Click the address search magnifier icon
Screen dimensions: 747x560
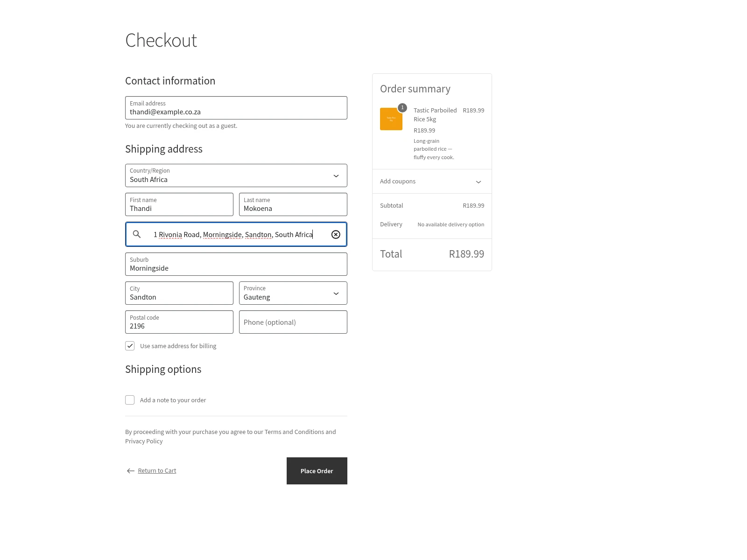137,234
